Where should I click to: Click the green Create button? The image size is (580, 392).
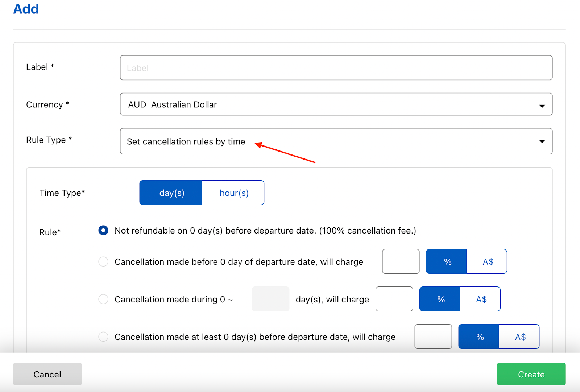click(531, 374)
